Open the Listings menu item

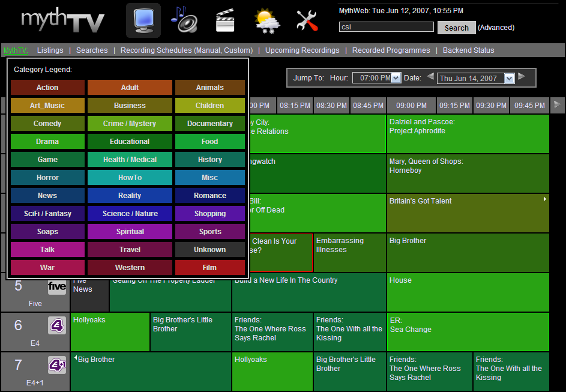click(50, 50)
